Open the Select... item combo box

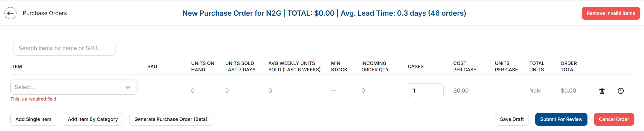click(74, 87)
